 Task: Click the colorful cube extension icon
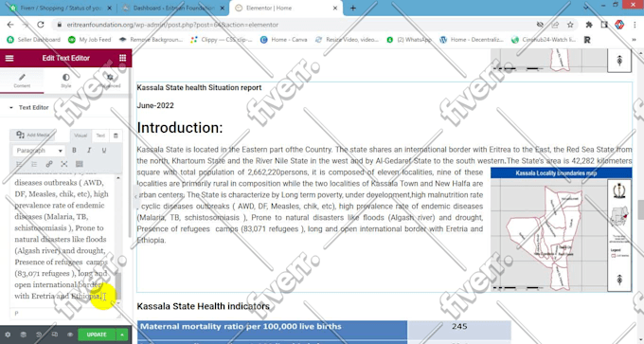tap(619, 25)
